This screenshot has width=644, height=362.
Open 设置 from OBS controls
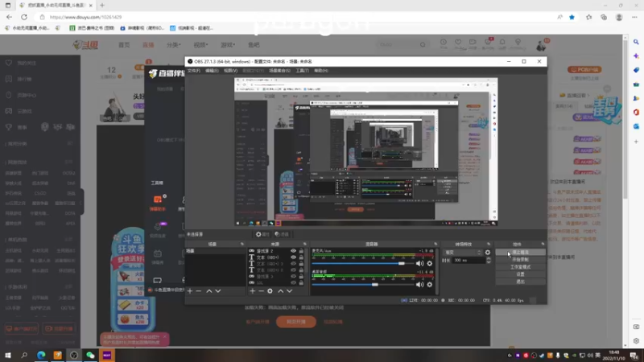coord(520,274)
